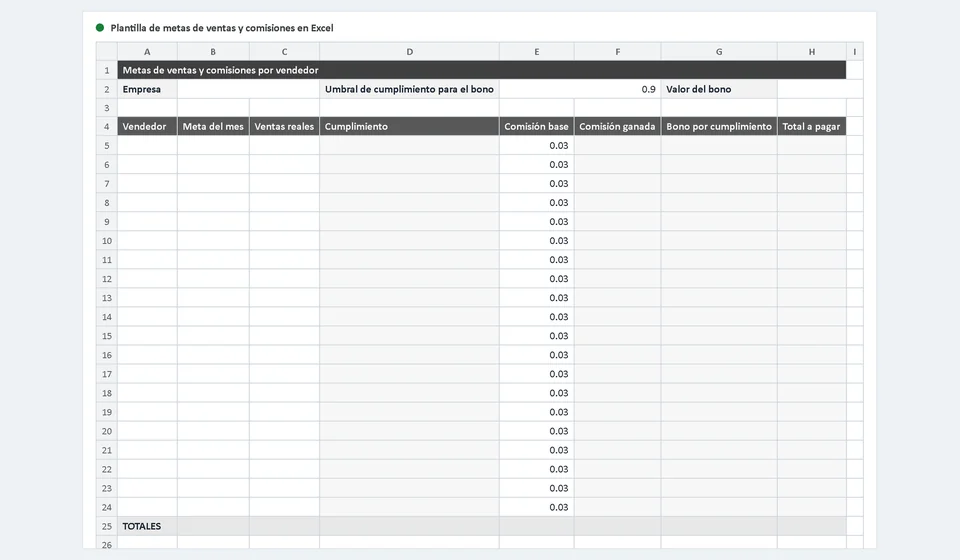Click the 'Valor del bono' label cell
This screenshot has width=960, height=560.
(x=719, y=89)
